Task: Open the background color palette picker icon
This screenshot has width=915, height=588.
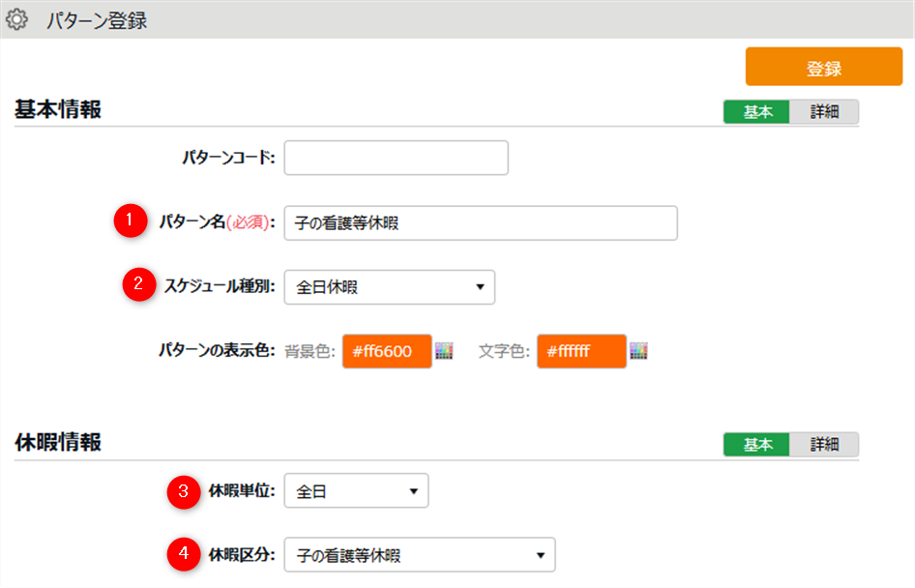Action: pos(444,351)
